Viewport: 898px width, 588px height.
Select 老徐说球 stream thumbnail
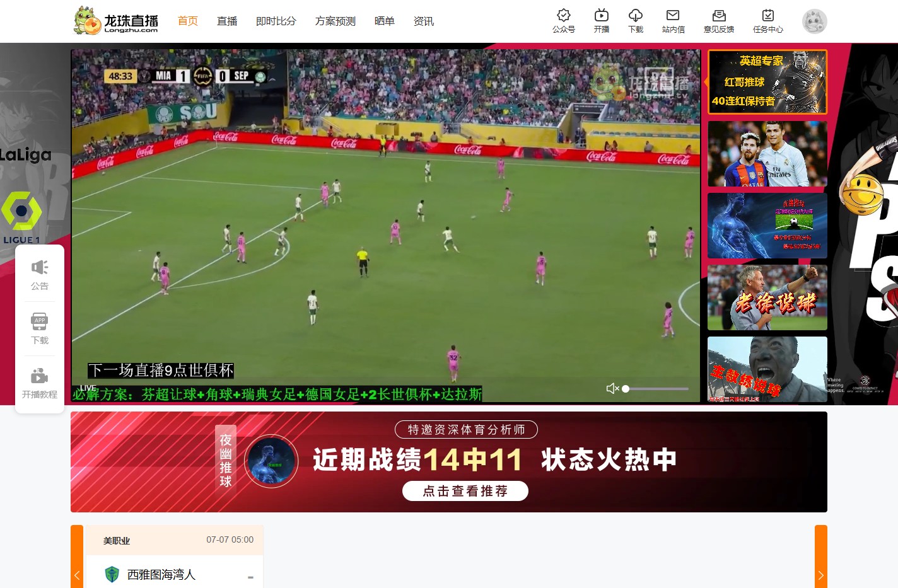[x=767, y=297]
